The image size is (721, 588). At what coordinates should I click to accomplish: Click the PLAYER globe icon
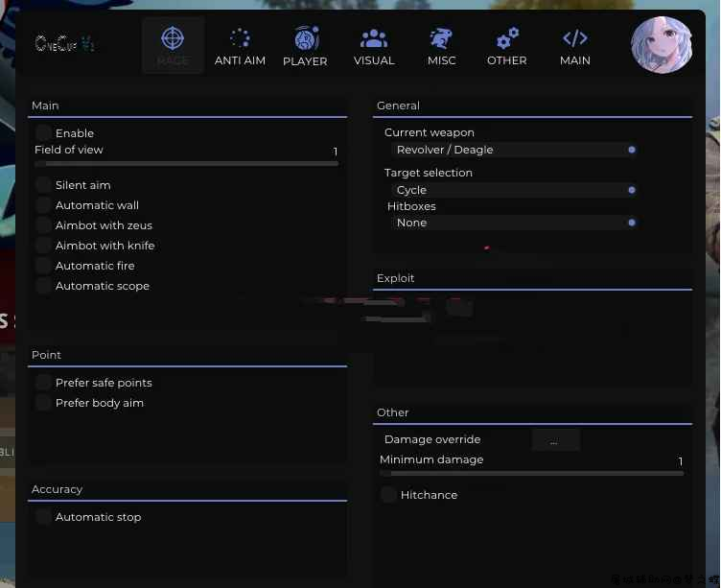click(307, 38)
